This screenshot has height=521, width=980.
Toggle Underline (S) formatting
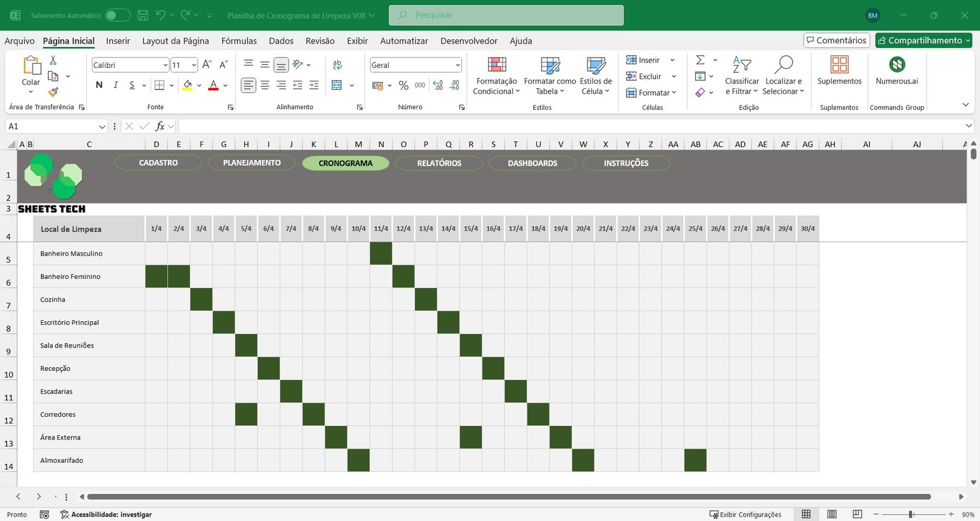click(x=132, y=85)
